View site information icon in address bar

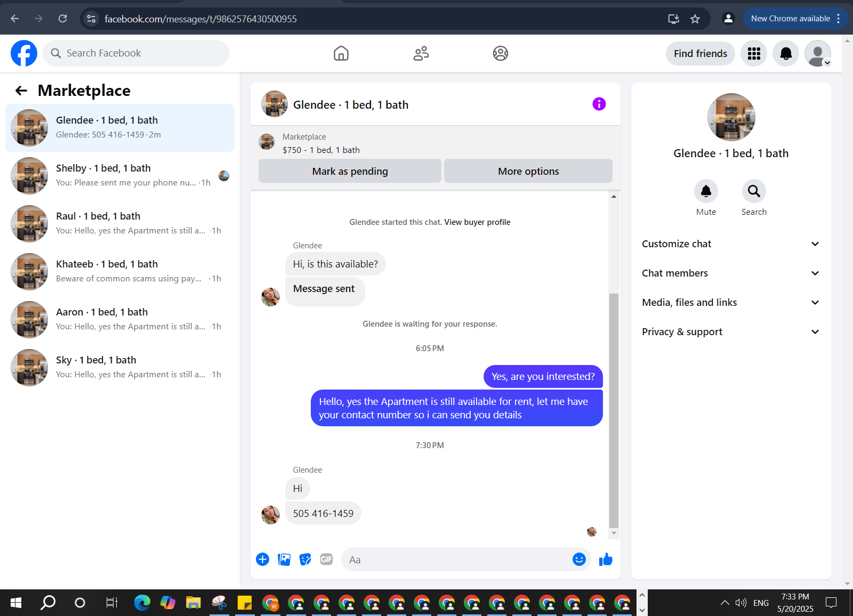click(91, 19)
